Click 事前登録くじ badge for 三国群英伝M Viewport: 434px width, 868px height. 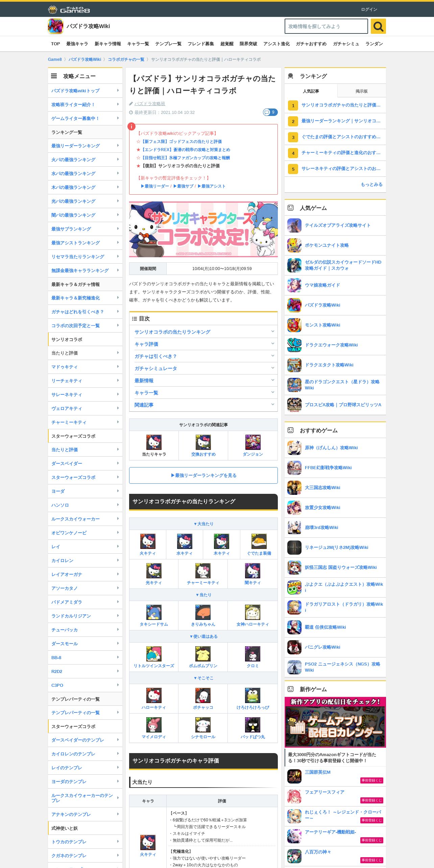tap(372, 780)
